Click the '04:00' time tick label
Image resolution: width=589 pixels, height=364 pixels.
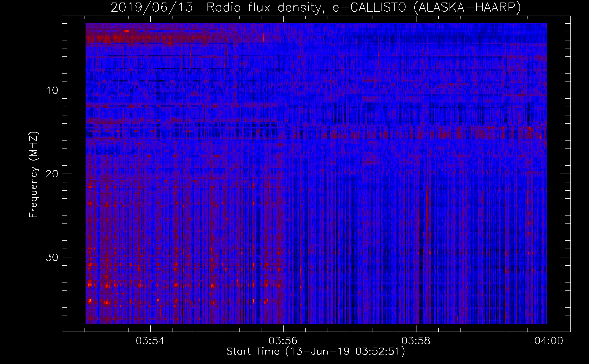coord(549,341)
